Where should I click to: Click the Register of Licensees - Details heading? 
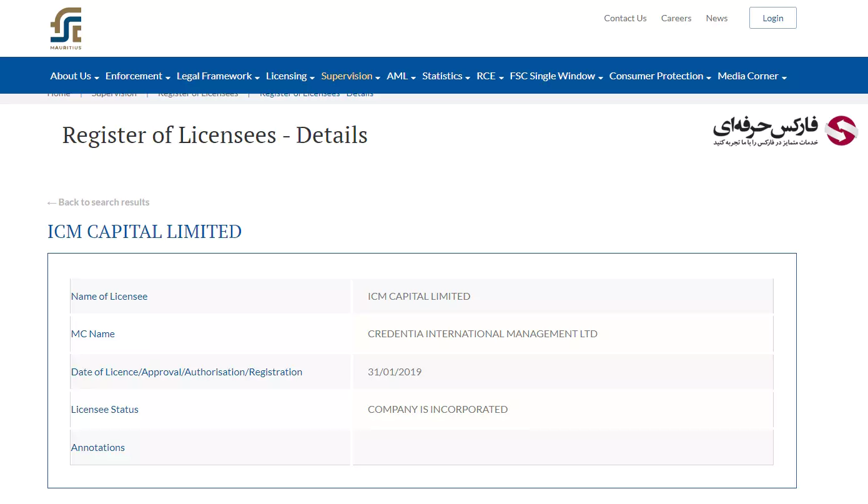pyautogui.click(x=215, y=135)
